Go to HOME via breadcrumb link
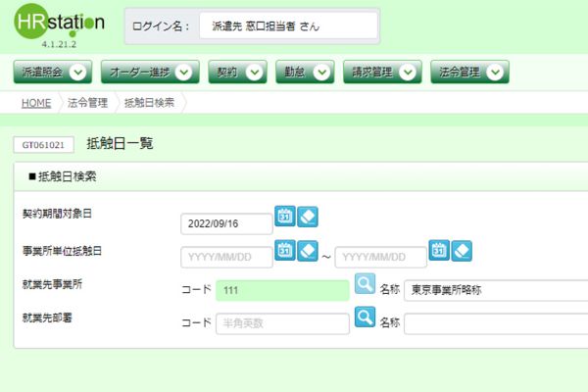The height and width of the screenshot is (392, 588). [36, 102]
